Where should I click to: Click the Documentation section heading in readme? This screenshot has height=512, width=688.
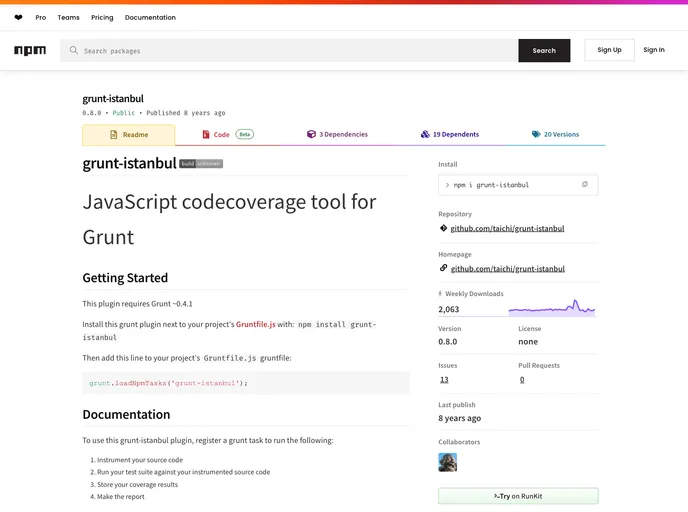(126, 415)
